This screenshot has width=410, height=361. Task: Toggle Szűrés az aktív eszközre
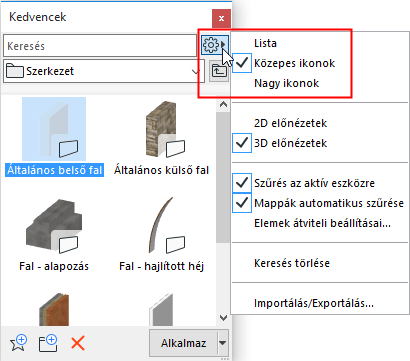[x=314, y=183]
